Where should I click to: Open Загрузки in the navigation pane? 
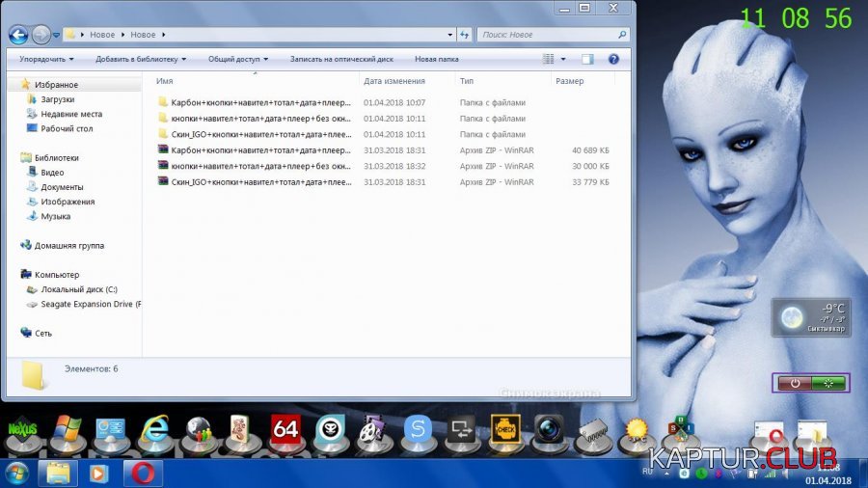pyautogui.click(x=57, y=99)
